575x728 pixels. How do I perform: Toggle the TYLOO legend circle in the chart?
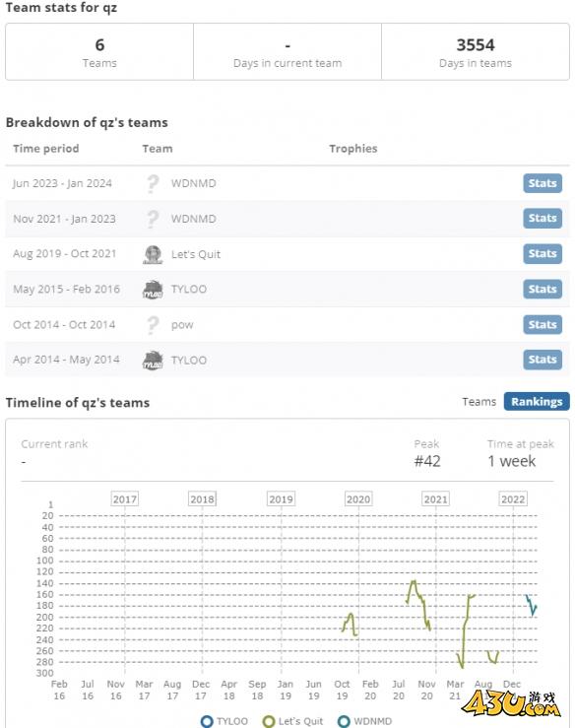207,721
